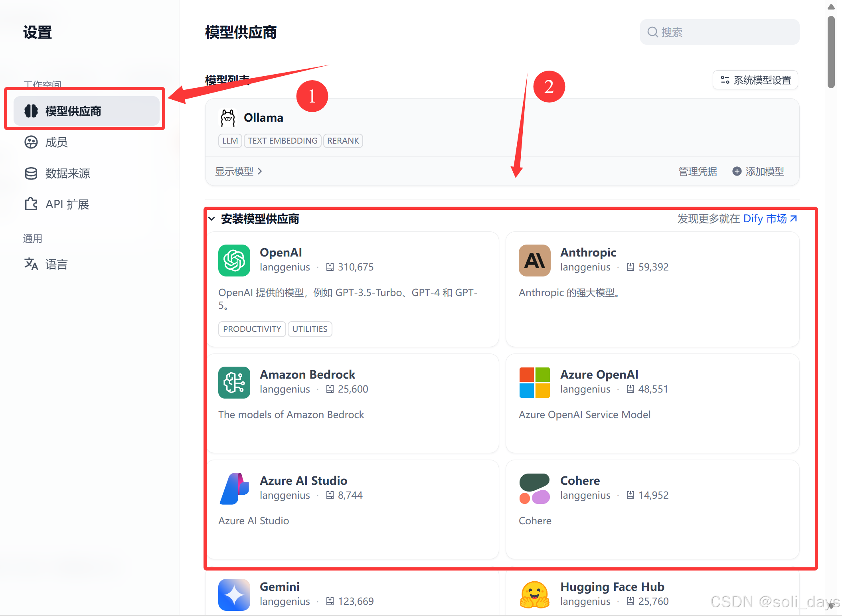The height and width of the screenshot is (616, 842).
Task: Click the OpenAI logo icon
Action: (x=234, y=260)
